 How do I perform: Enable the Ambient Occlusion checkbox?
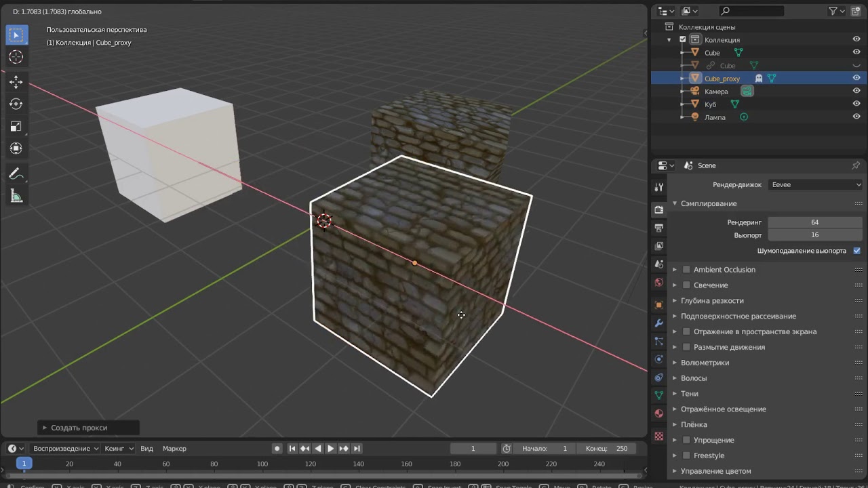pos(686,270)
